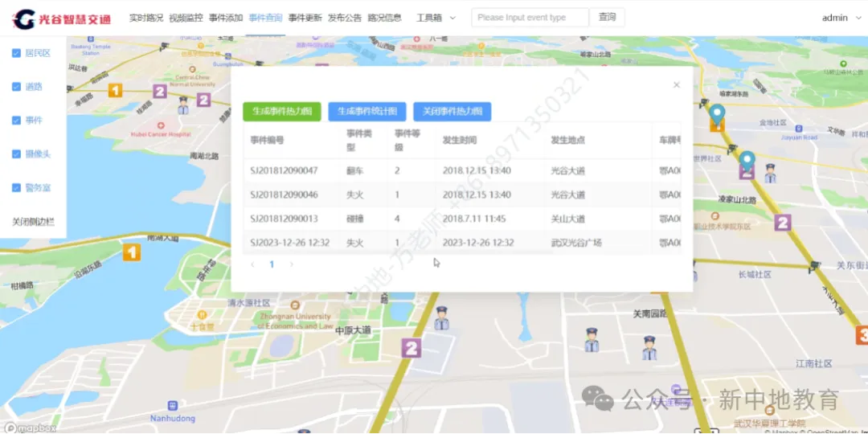Click the 武汉光谷广场 location cell
The height and width of the screenshot is (434, 868).
pos(576,243)
